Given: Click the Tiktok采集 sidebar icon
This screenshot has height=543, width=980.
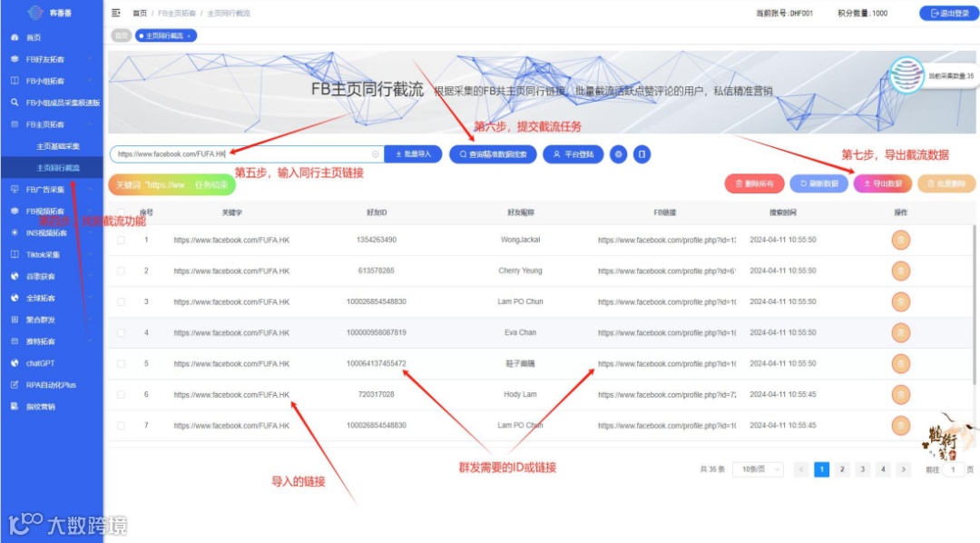Looking at the screenshot, I should [15, 254].
